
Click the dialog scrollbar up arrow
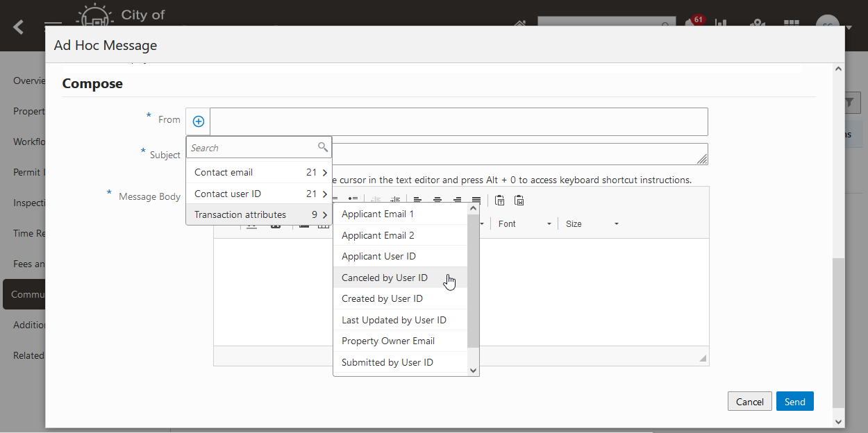pos(838,69)
